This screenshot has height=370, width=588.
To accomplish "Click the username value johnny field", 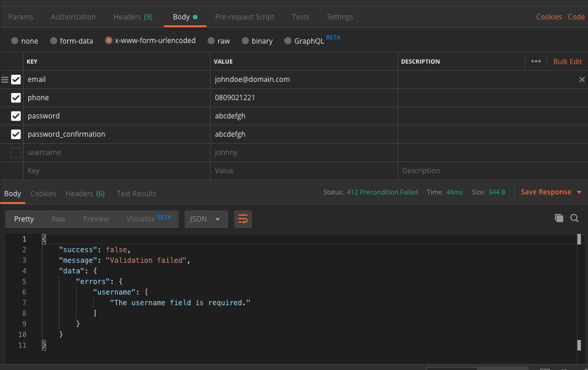I will tap(304, 153).
